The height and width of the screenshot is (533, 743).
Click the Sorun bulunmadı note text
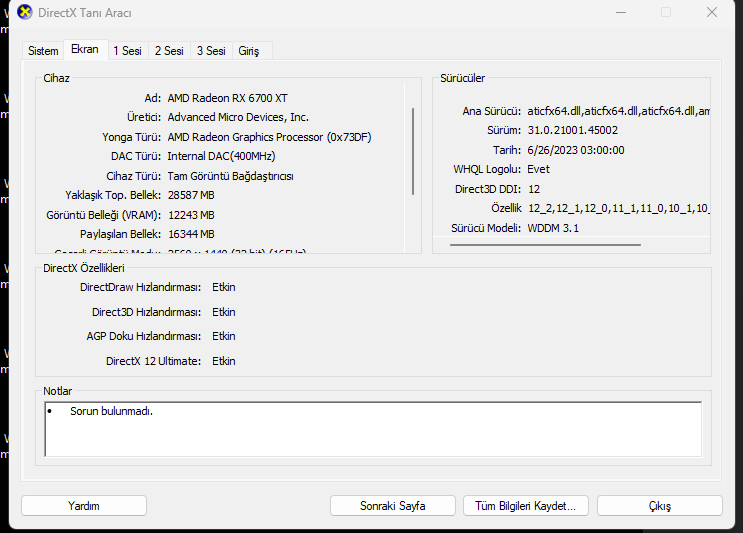[111, 411]
